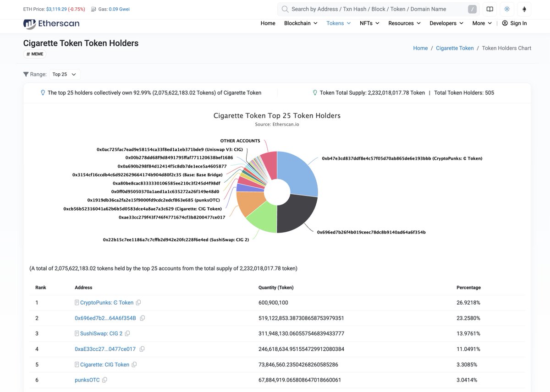Open the Cigarette: CIG Token holder link

[104, 365]
